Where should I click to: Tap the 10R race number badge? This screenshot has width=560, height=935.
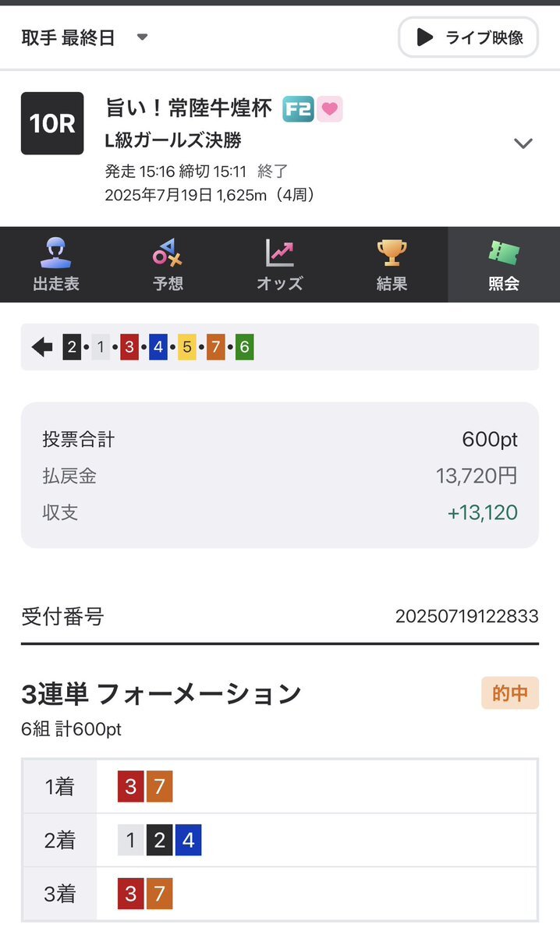click(x=52, y=123)
